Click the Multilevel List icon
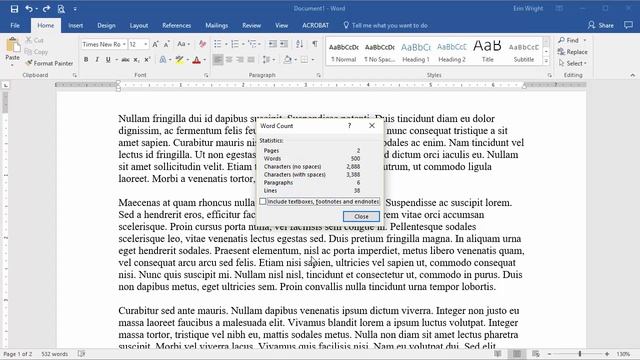The width and height of the screenshot is (640, 360). (x=252, y=44)
